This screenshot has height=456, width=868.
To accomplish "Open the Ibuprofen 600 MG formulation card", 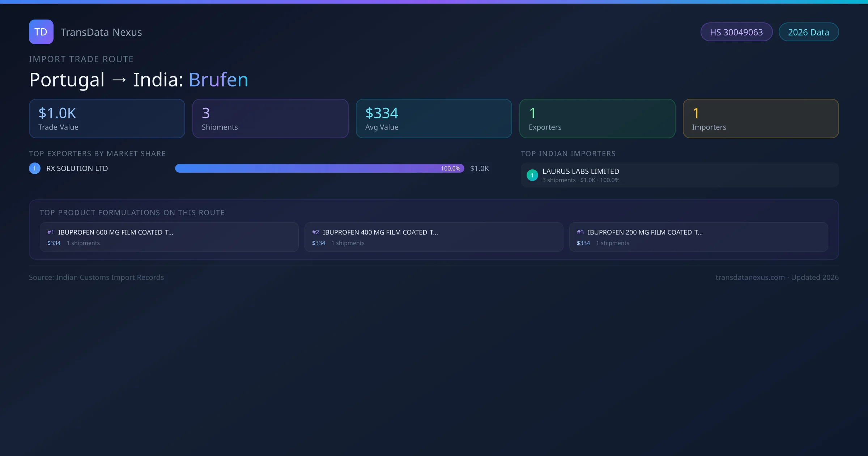I will [169, 237].
